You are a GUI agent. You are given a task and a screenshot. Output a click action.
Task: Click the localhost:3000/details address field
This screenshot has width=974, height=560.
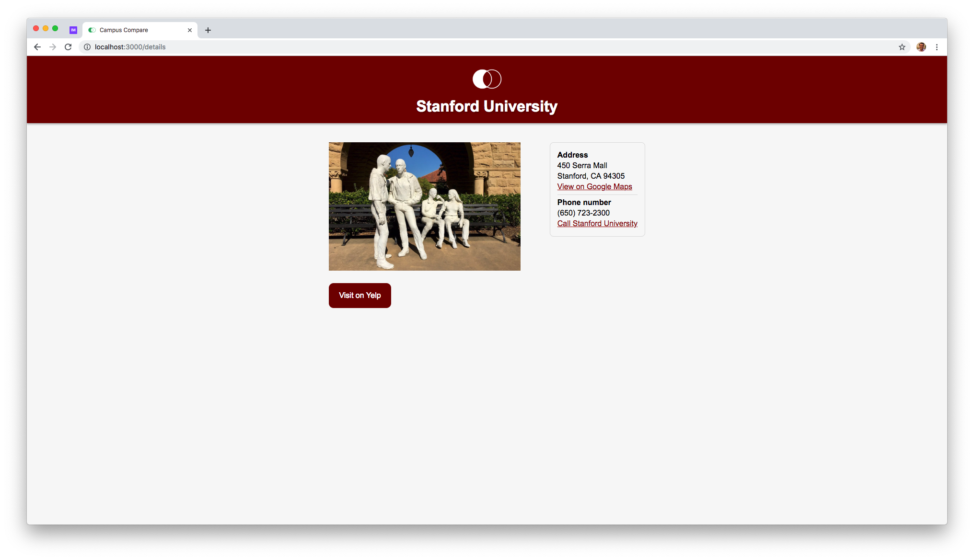tap(336, 47)
